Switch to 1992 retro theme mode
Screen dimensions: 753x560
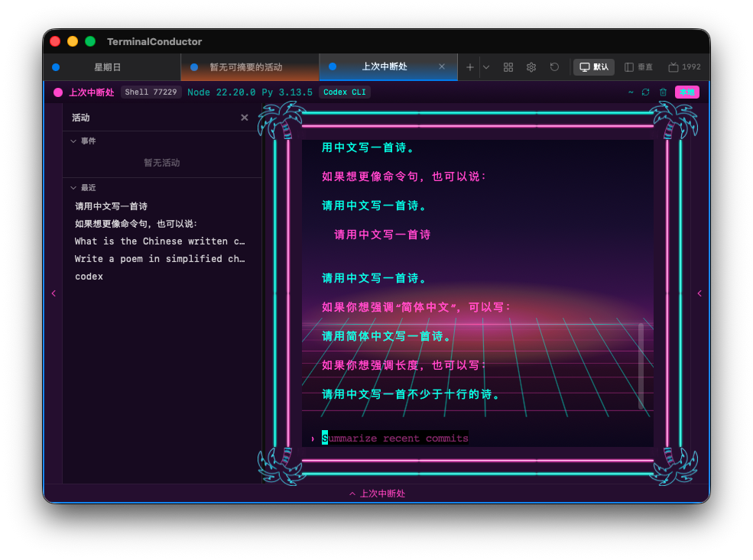[x=684, y=67]
